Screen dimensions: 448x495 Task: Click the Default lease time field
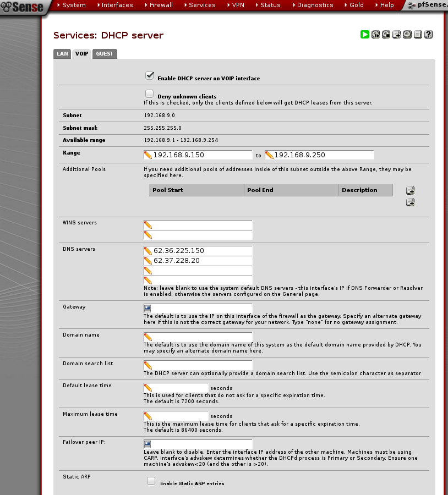pos(176,388)
